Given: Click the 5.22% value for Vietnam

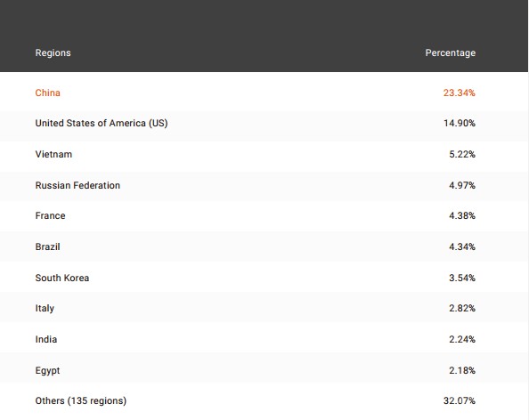Looking at the screenshot, I should coord(462,154).
